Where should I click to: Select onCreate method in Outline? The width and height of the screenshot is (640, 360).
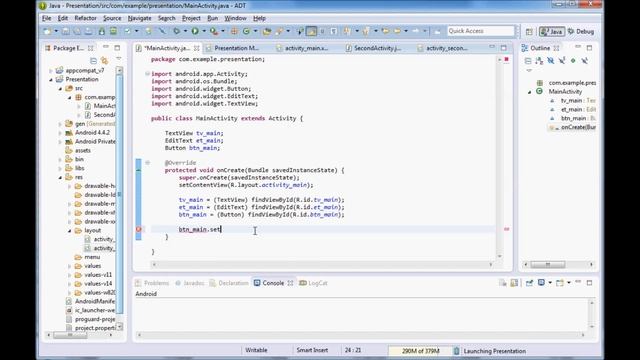click(x=578, y=127)
